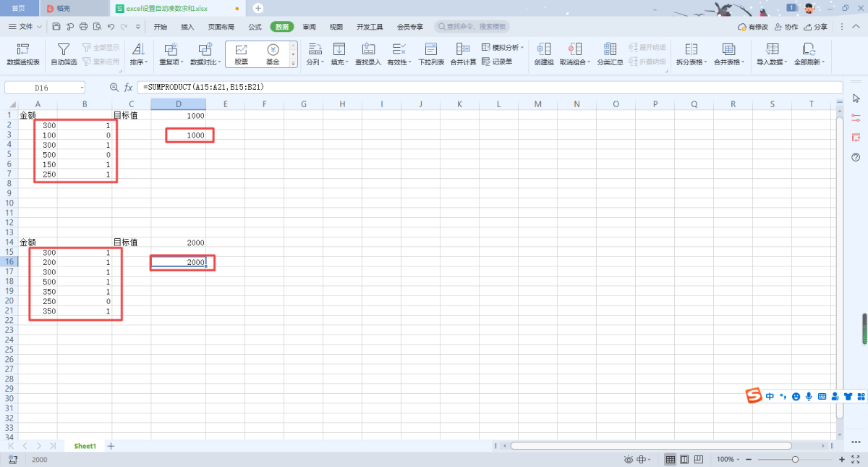This screenshot has width=868, height=467.
Task: Click the 分享 share button
Action: 816,27
